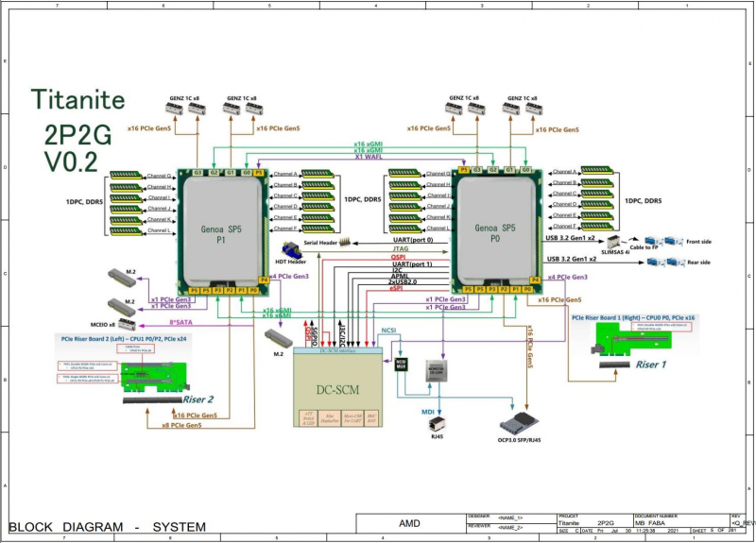
Task: Select the RJ45 port icon
Action: (x=438, y=423)
